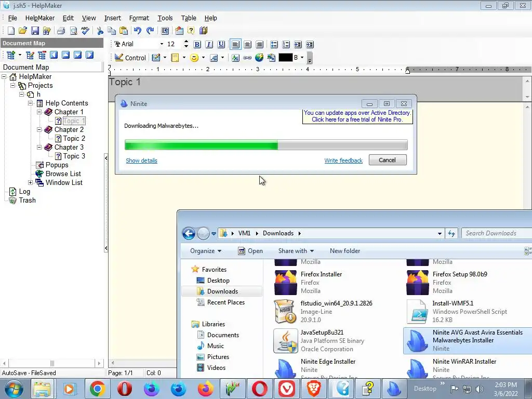The width and height of the screenshot is (532, 399).
Task: Increase paragraph indent
Action: 298,45
